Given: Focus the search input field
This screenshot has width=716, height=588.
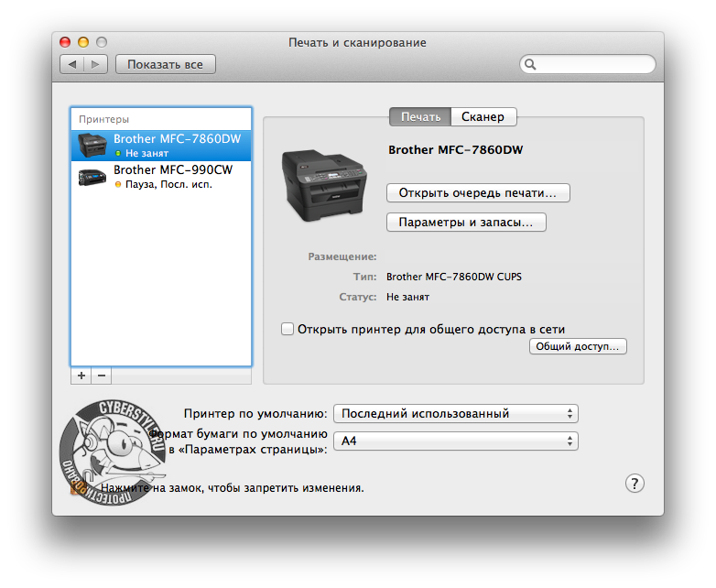Looking at the screenshot, I should pos(588,64).
